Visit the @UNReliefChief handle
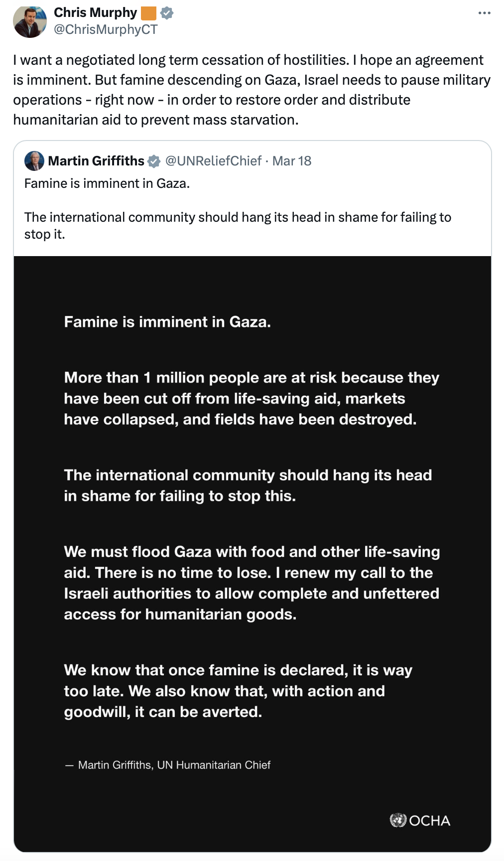The image size is (504, 861). point(213,161)
